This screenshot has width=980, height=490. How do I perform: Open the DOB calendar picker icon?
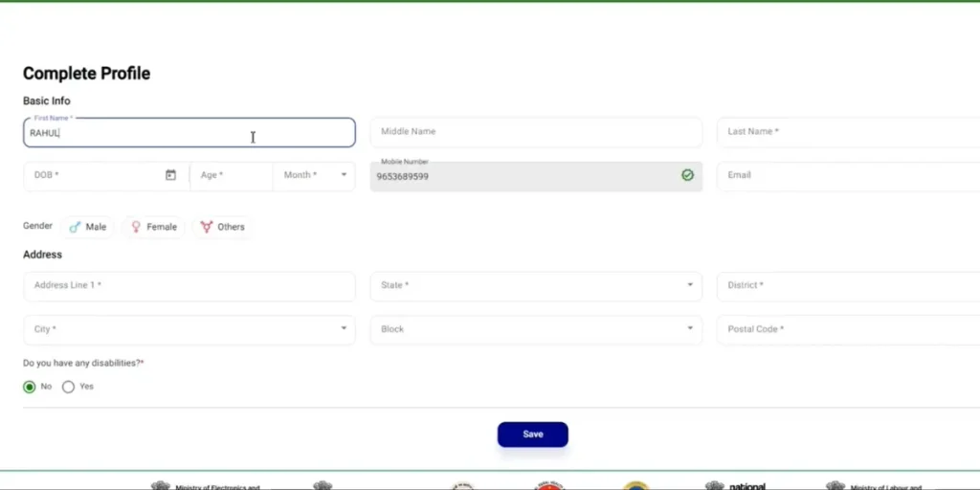[170, 175]
